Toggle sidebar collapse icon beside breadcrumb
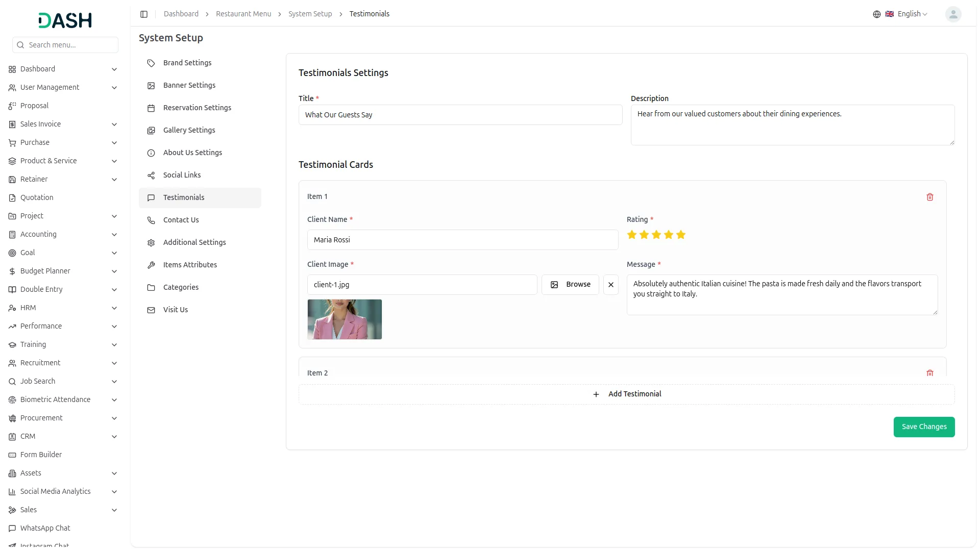The height and width of the screenshot is (551, 980). tap(144, 14)
